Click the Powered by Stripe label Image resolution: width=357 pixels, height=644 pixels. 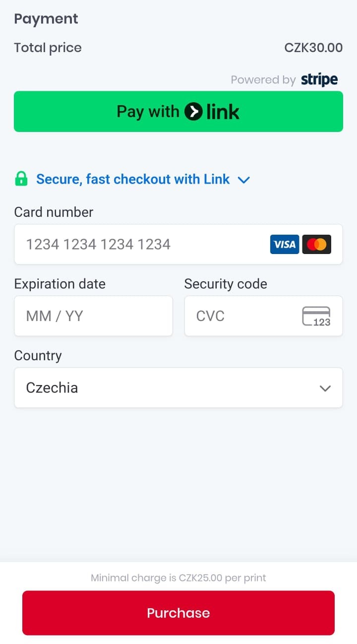coord(264,79)
